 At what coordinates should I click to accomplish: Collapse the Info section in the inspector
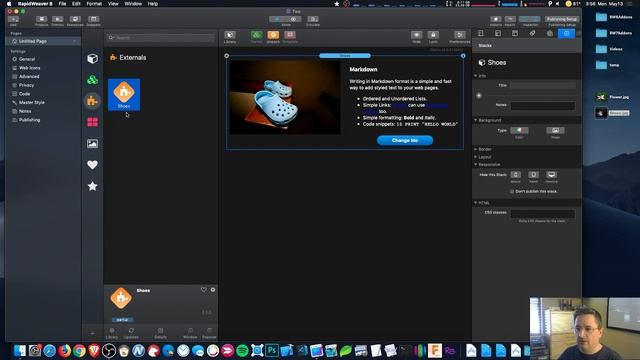click(x=476, y=76)
